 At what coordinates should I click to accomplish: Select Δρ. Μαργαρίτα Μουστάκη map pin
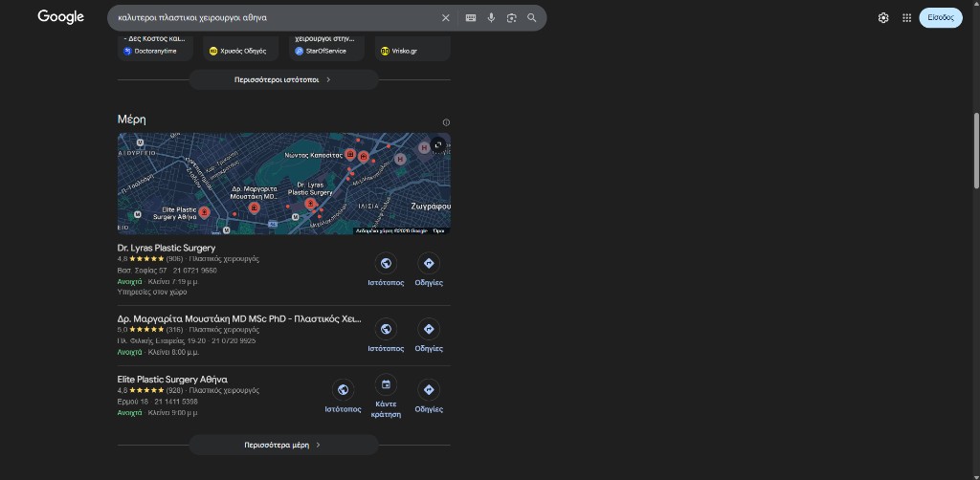click(x=254, y=207)
